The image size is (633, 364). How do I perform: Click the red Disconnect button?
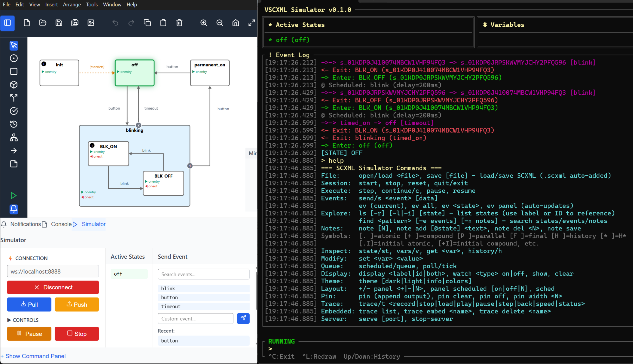pos(53,287)
